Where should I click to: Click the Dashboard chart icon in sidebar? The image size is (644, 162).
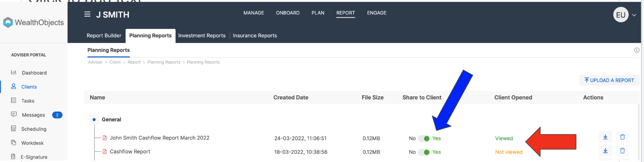click(14, 72)
